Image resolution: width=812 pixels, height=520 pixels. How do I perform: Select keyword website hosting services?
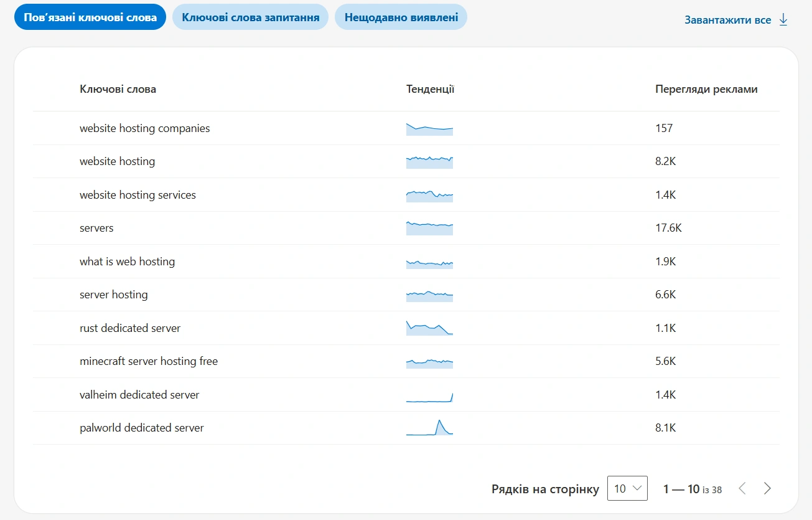(x=138, y=195)
